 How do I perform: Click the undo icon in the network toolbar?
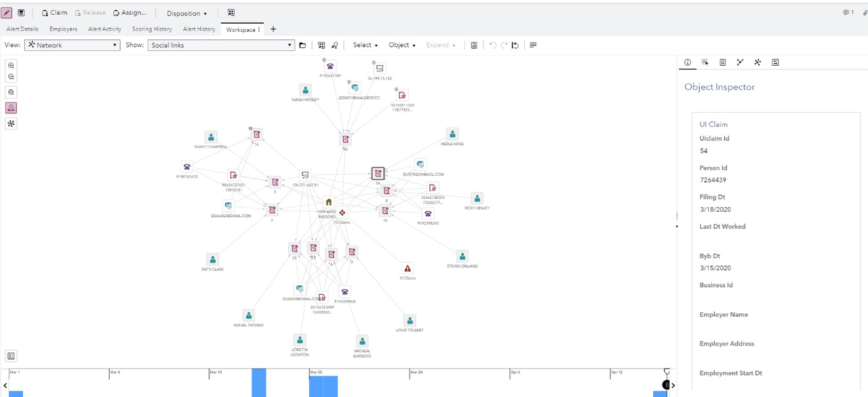(x=493, y=45)
